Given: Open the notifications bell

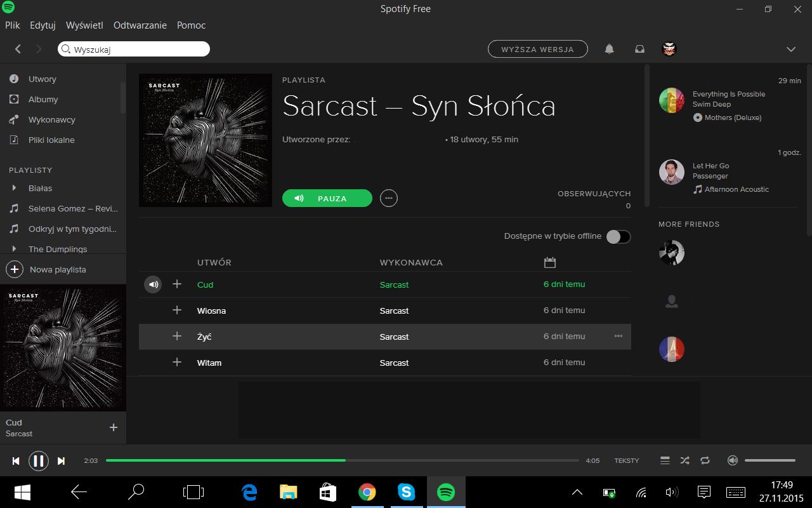Looking at the screenshot, I should (x=609, y=49).
